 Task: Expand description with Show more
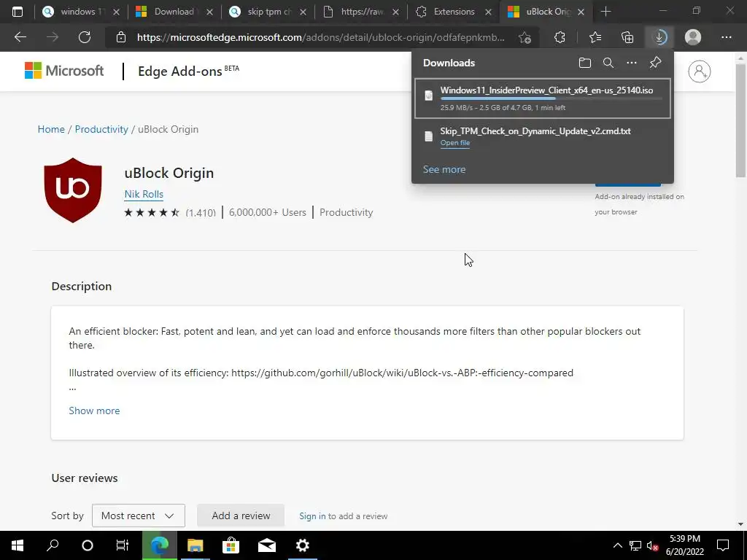tap(94, 411)
